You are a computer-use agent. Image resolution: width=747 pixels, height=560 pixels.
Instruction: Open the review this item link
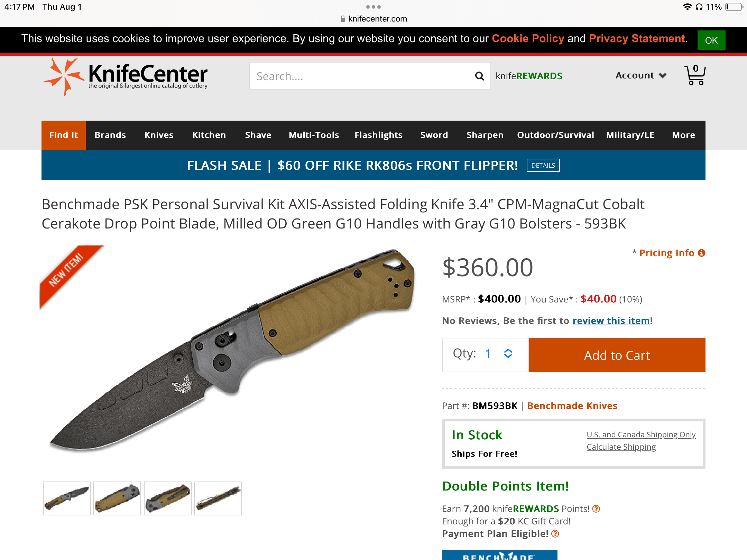[611, 321]
